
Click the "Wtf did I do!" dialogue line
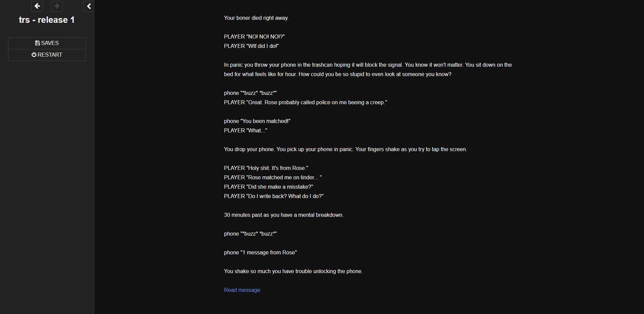[251, 46]
